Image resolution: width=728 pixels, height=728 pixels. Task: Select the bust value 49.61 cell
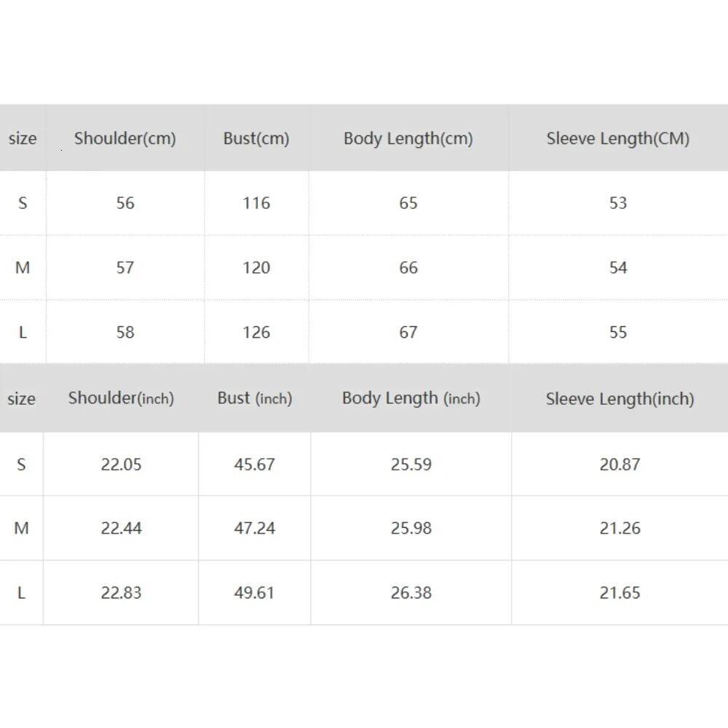(x=254, y=593)
